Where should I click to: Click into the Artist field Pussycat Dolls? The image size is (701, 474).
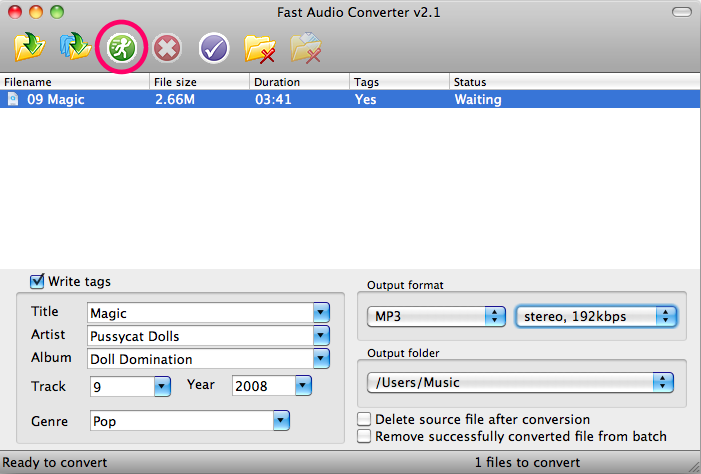click(200, 336)
